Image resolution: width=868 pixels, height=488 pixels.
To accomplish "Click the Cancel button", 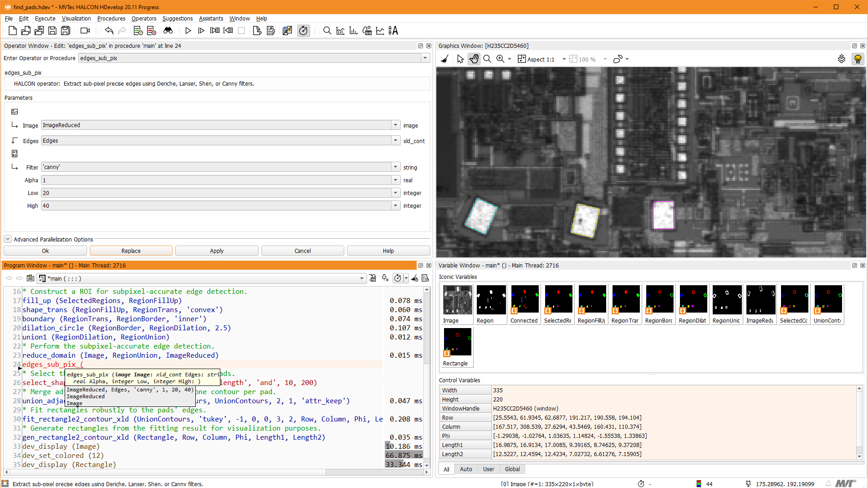I will click(x=303, y=251).
